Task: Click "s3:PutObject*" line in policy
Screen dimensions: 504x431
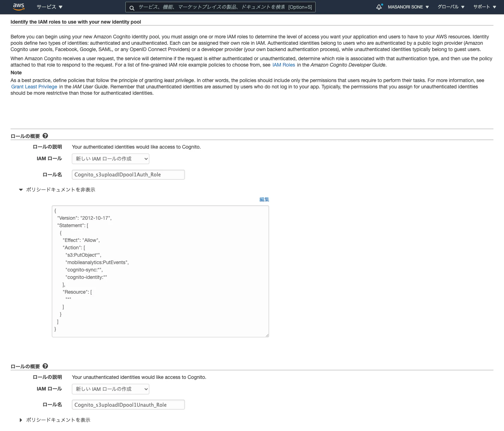Action: (83, 255)
